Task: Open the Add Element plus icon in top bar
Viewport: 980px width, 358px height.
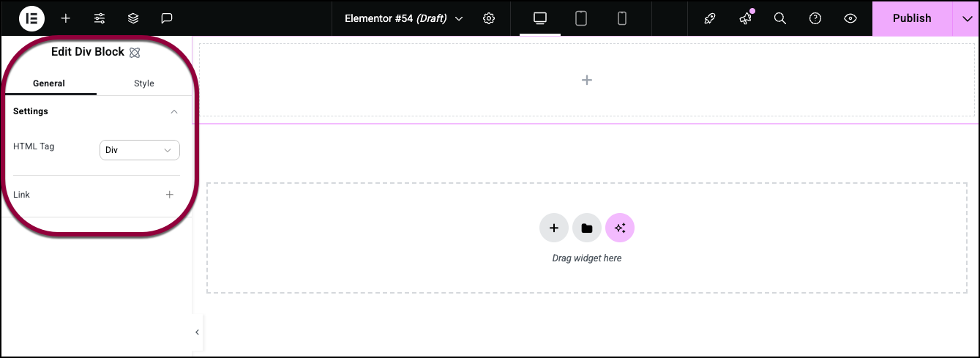Action: click(x=66, y=18)
